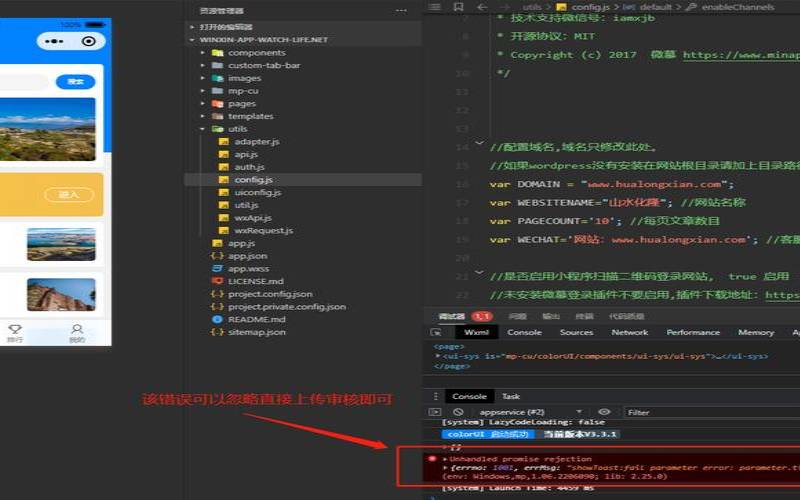Open LICENSE.md in the file tree
Screen dimensions: 800x500
click(x=255, y=281)
